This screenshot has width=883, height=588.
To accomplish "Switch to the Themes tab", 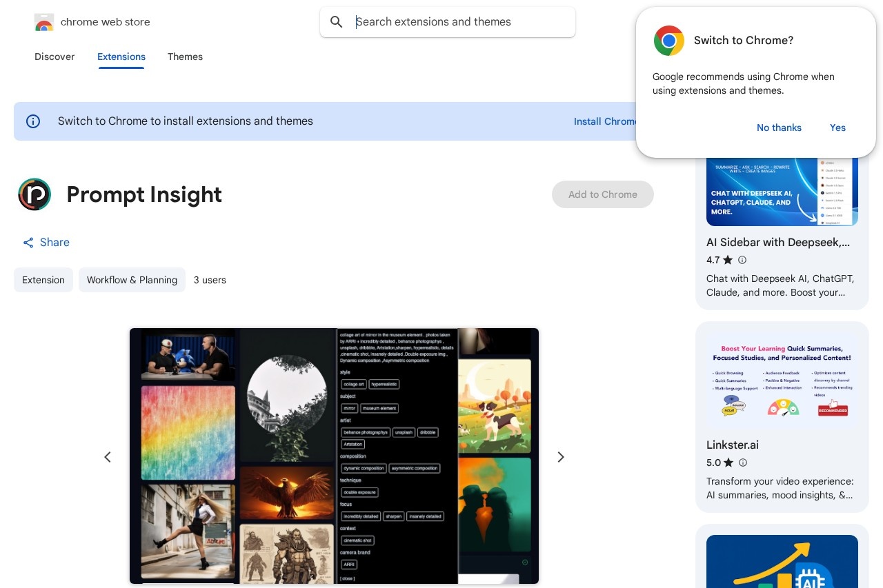I will tap(185, 57).
